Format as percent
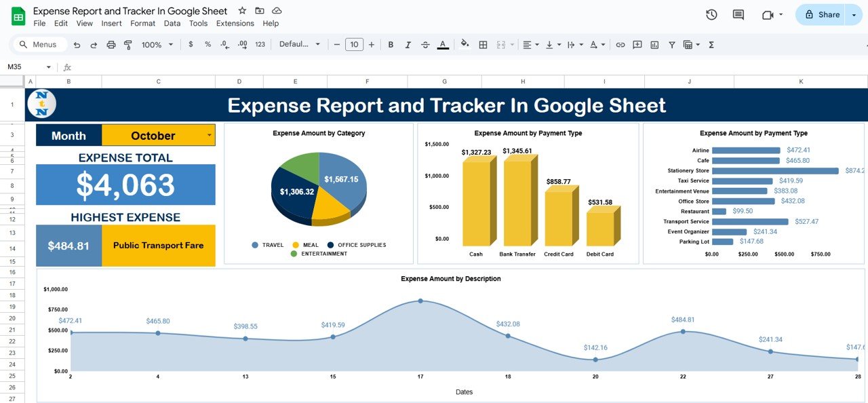 [x=208, y=45]
